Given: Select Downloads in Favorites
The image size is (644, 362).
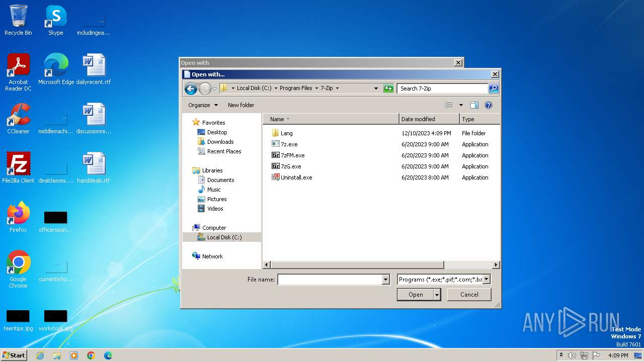Looking at the screenshot, I should [x=220, y=142].
